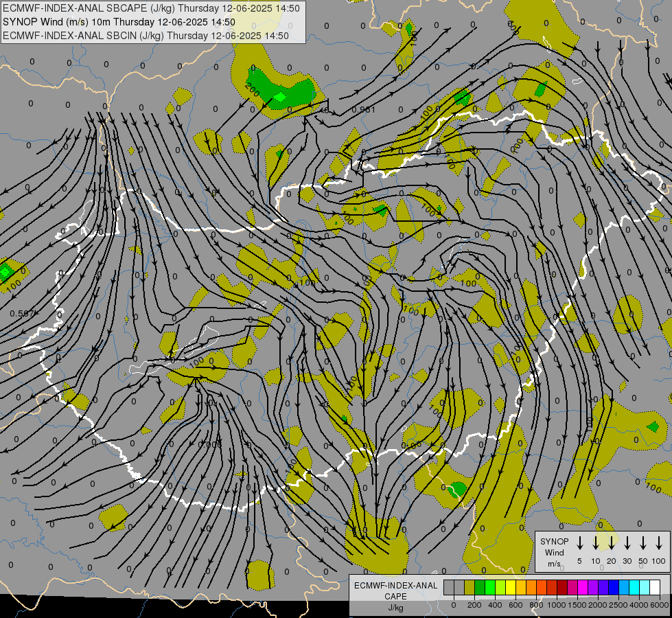
Task: Click the 1500 value under the color scale
Action: tap(577, 605)
